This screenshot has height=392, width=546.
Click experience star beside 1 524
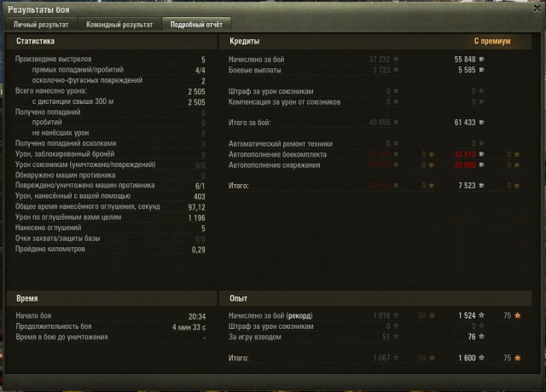tap(481, 315)
